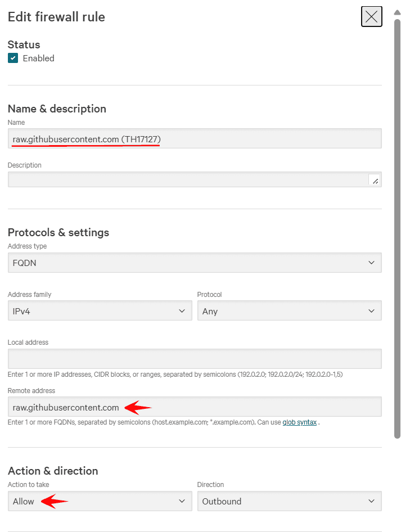
Task: Click the X icon to close the dialog
Action: [371, 16]
